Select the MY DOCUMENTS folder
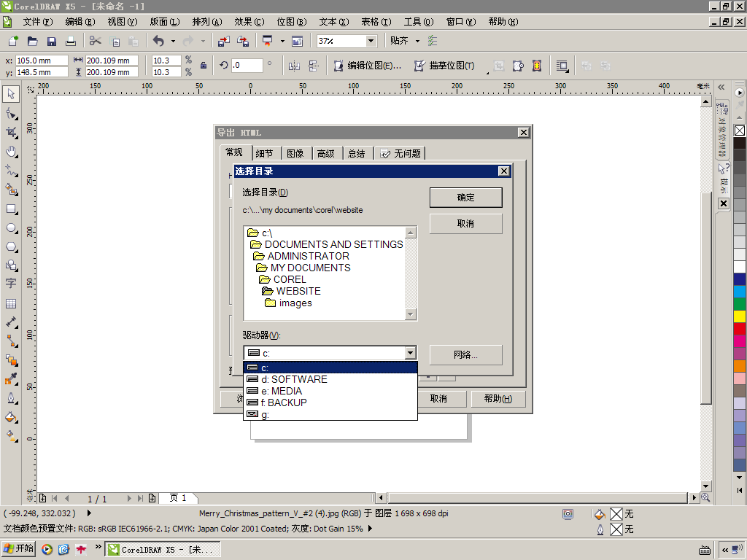Viewport: 747px width, 560px height. coord(303,268)
